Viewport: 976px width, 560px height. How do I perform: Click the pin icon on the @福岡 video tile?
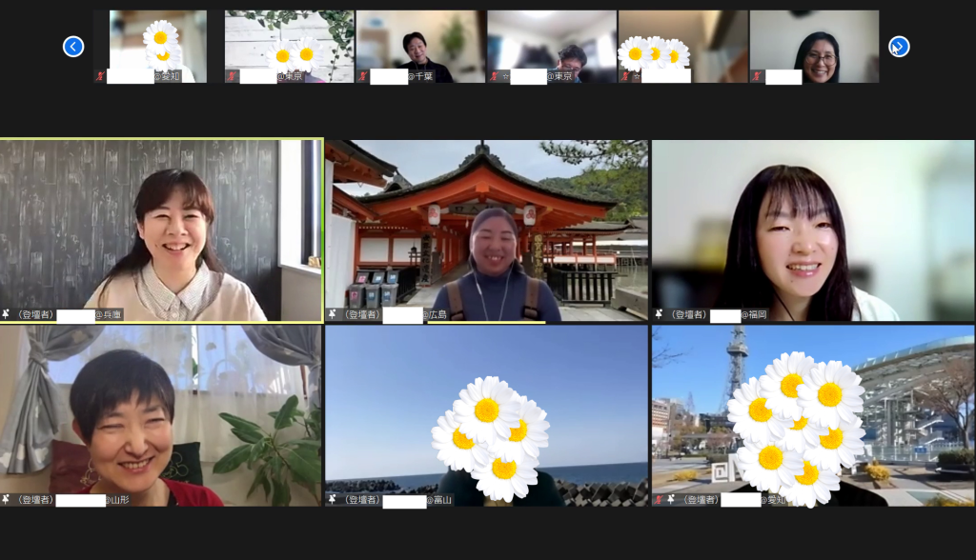click(x=659, y=313)
